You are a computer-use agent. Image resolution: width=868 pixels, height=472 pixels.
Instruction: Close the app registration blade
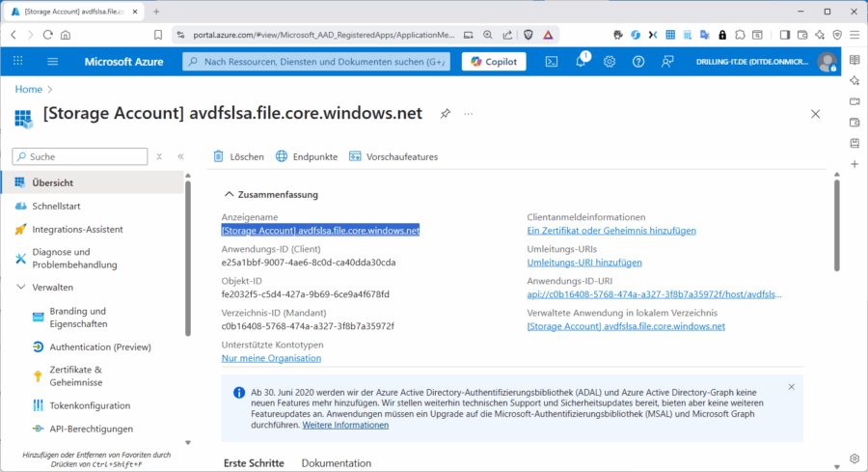coord(815,114)
